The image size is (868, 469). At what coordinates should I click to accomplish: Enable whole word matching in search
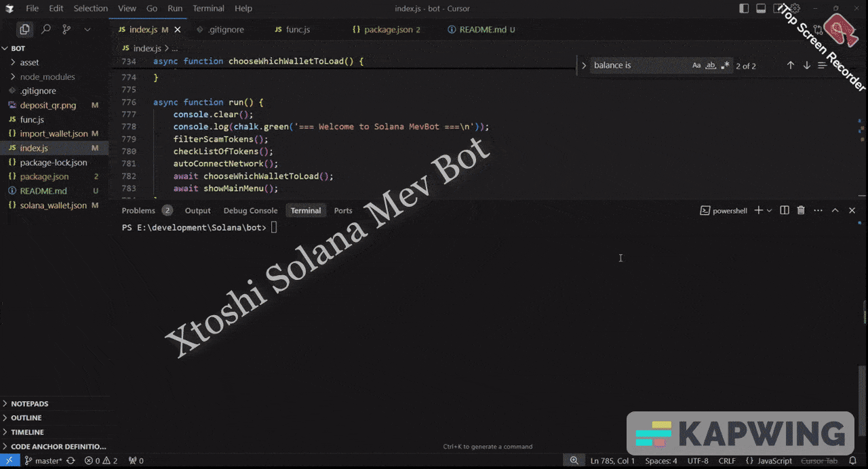click(x=711, y=65)
